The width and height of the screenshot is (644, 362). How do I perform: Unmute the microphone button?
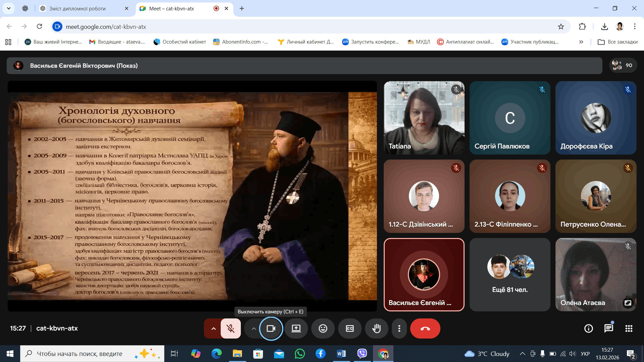tap(230, 328)
